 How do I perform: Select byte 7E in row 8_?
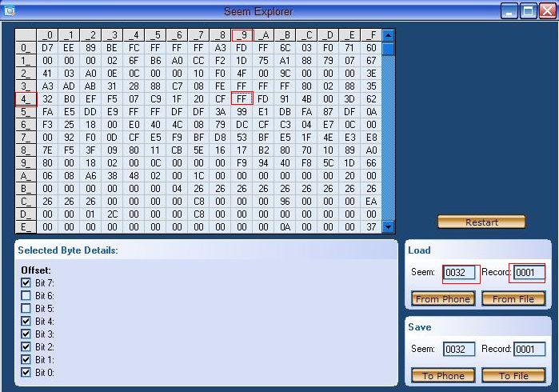pyautogui.click(x=47, y=150)
